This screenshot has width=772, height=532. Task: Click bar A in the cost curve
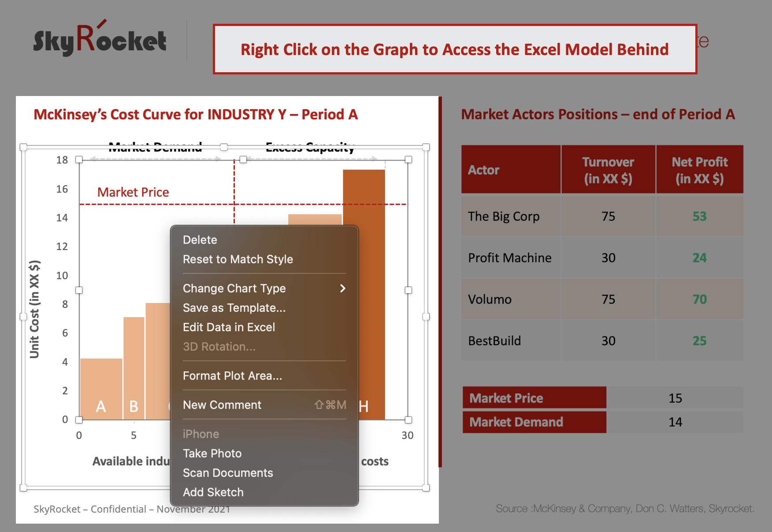(101, 389)
